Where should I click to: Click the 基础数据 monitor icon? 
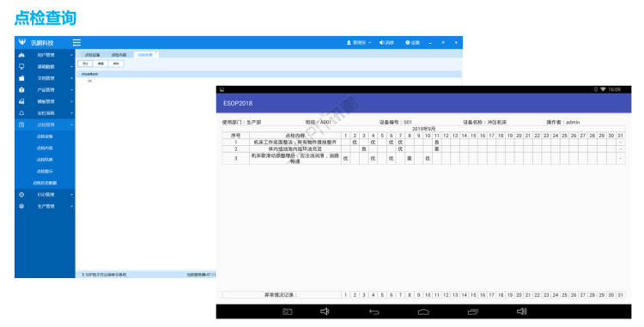click(21, 66)
